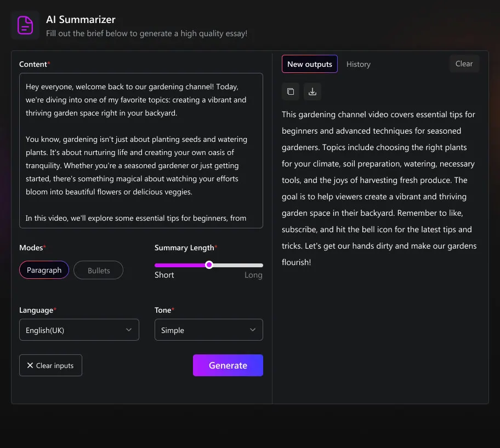Click the generated summary paragraph text
The width and height of the screenshot is (500, 448).
tap(379, 188)
